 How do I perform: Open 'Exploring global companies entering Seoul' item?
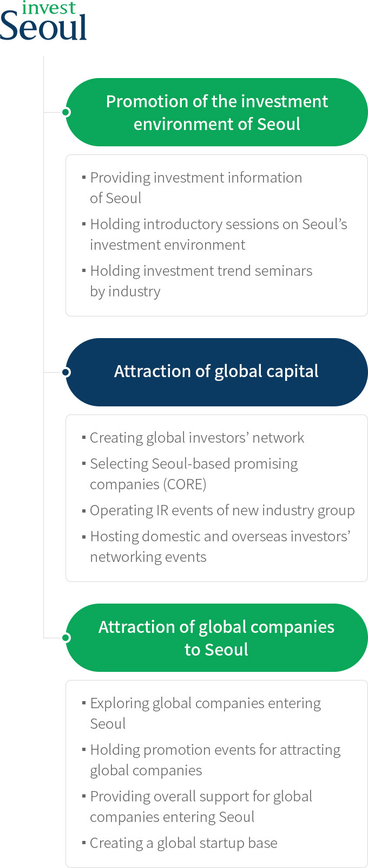pyautogui.click(x=205, y=713)
